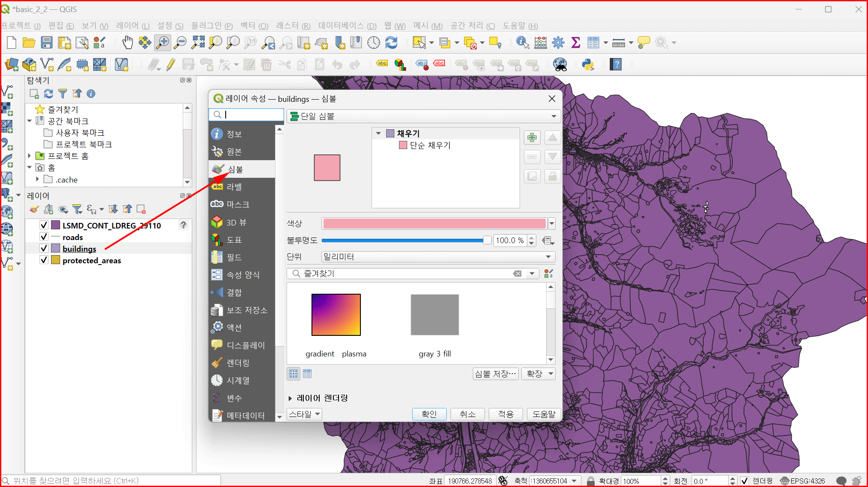Click the Identify Features tool icon

click(522, 43)
